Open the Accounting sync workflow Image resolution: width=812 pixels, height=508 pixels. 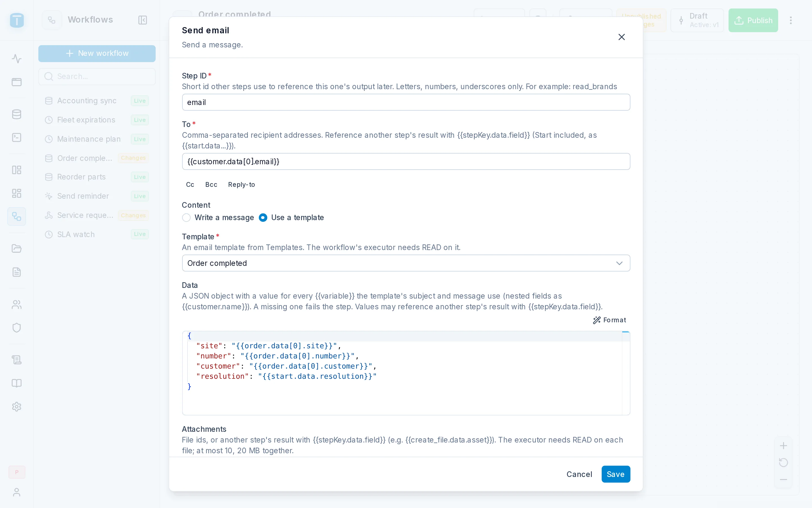(x=97, y=101)
